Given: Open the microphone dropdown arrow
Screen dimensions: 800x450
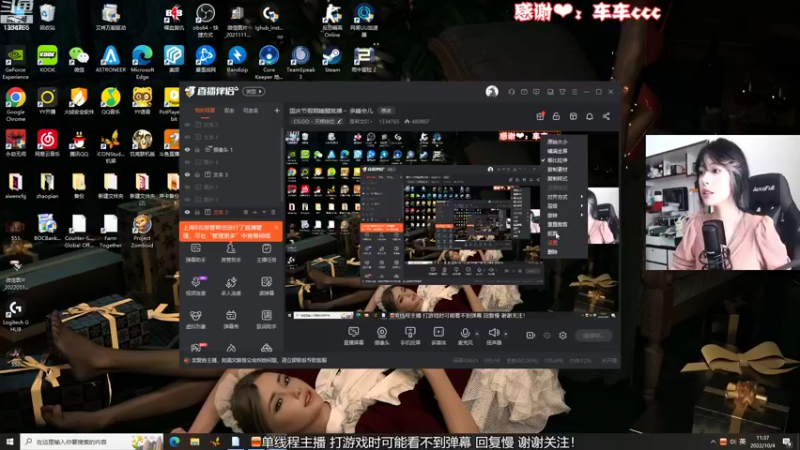Looking at the screenshot, I should 477,334.
